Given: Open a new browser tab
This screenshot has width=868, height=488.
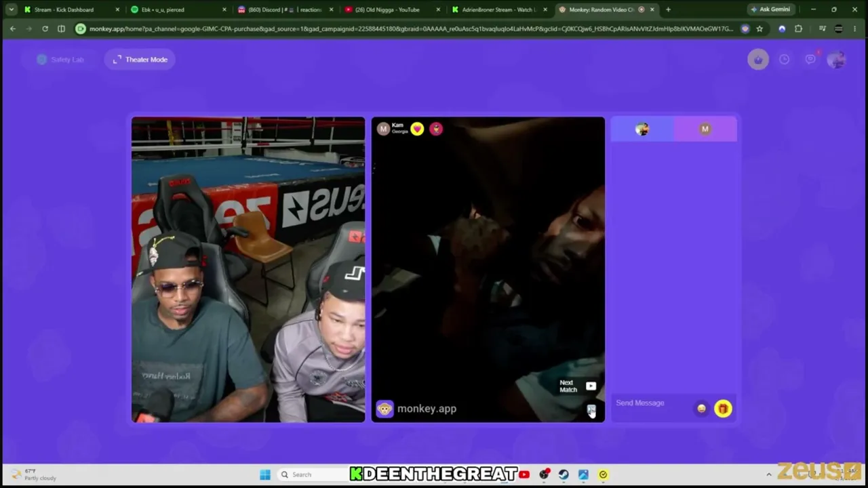Looking at the screenshot, I should (668, 9).
